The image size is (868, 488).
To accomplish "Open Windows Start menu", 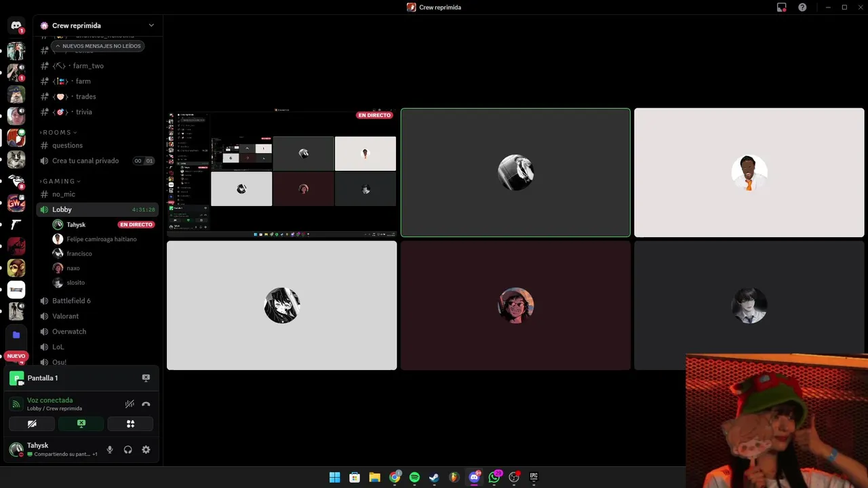I will pyautogui.click(x=334, y=477).
